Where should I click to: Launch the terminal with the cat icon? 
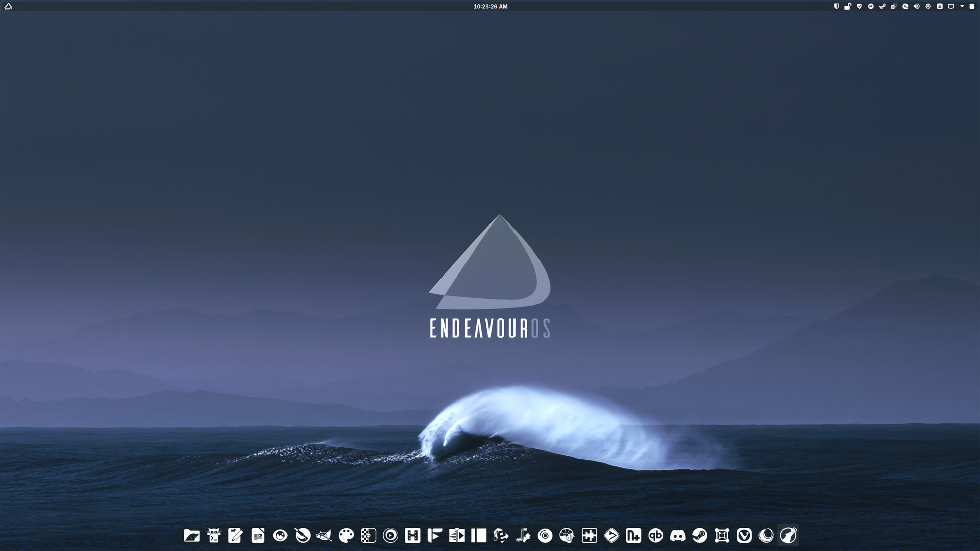[214, 535]
